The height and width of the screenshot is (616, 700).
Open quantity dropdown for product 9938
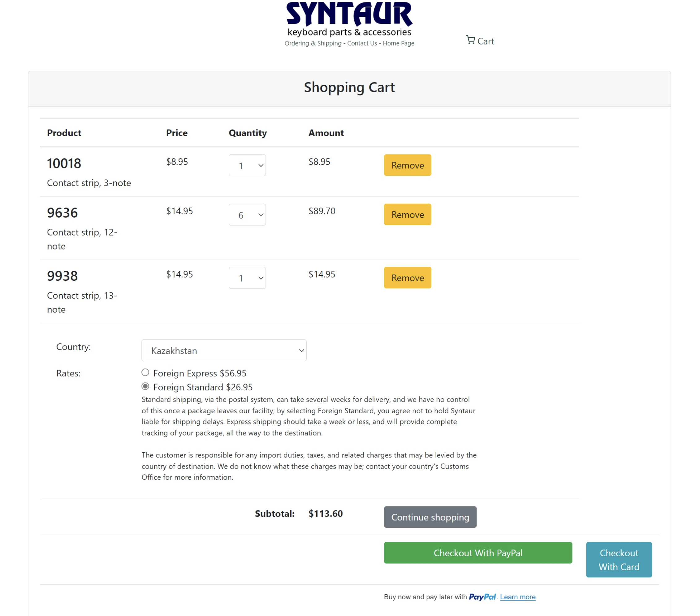click(x=247, y=278)
